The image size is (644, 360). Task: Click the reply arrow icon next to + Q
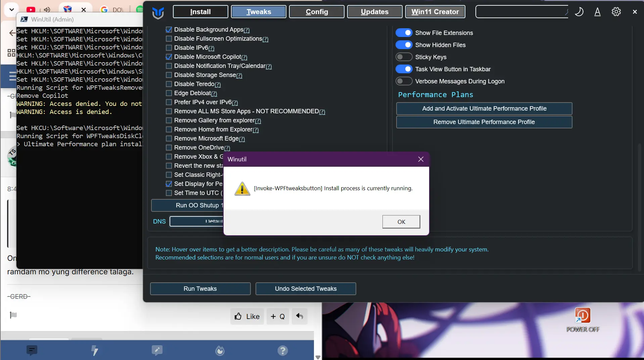(300, 316)
